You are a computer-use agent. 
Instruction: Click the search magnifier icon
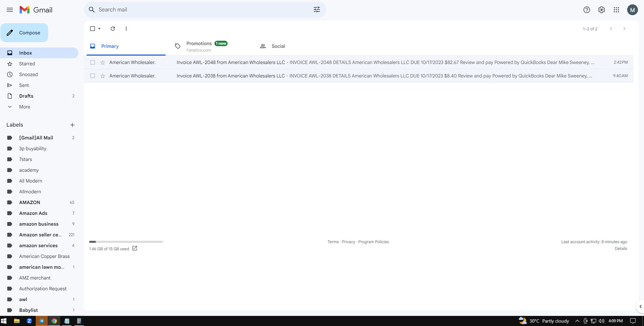(x=92, y=10)
